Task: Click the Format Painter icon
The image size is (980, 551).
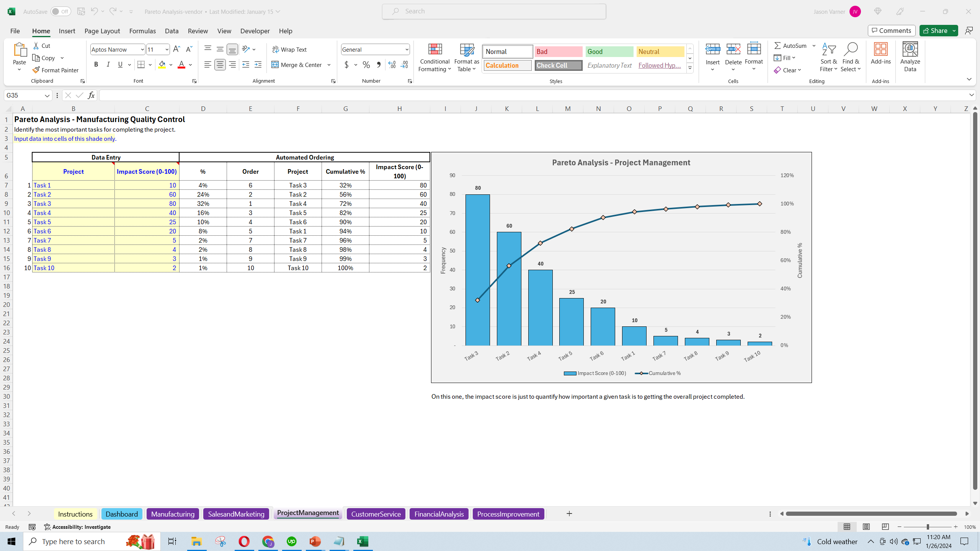Action: click(x=36, y=70)
